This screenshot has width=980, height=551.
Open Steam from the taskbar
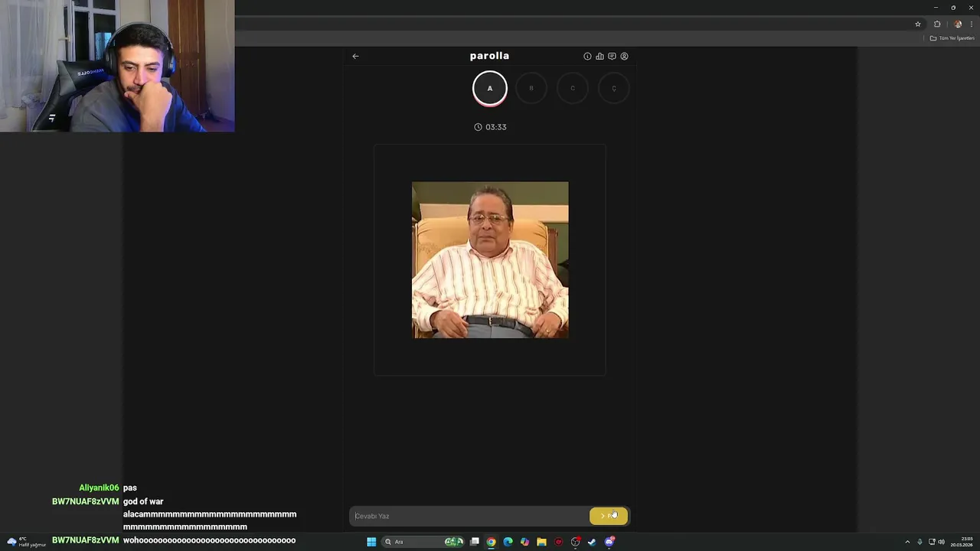click(x=592, y=542)
